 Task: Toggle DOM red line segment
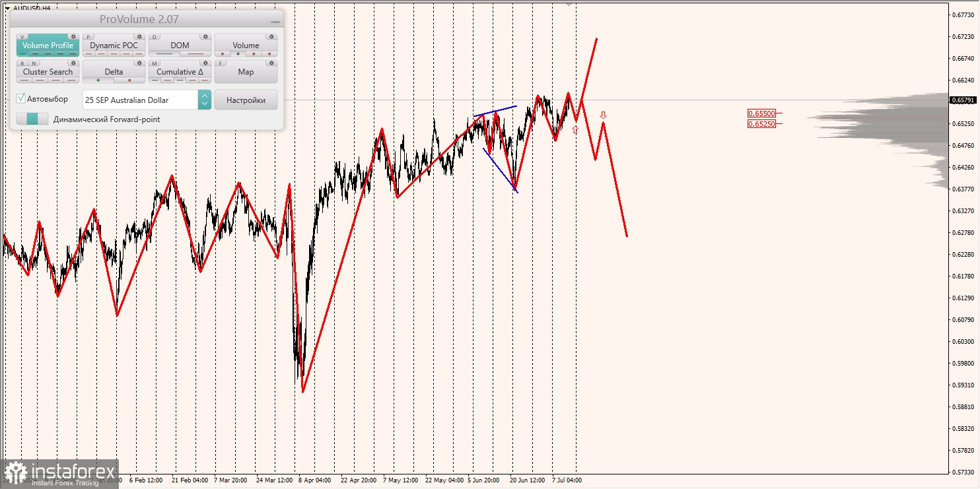tap(195, 53)
